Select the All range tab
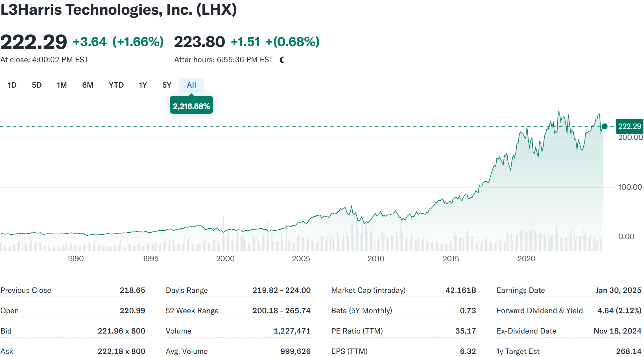Image resolution: width=644 pixels, height=357 pixels. (191, 85)
